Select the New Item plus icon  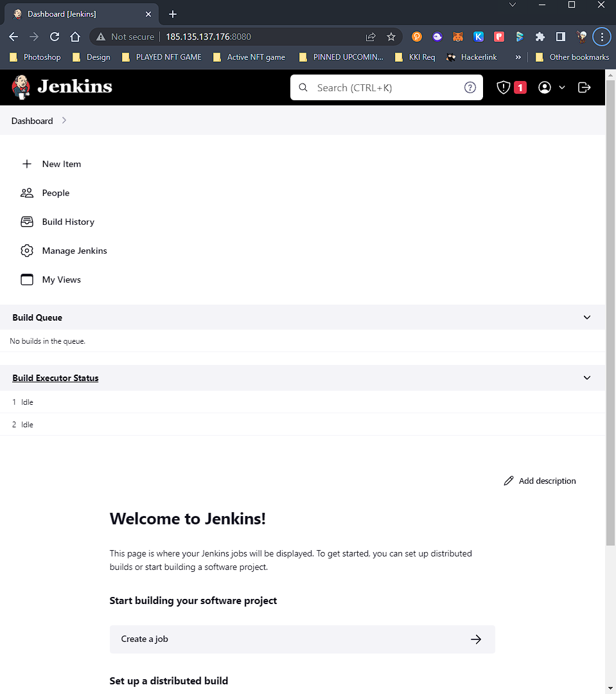[26, 164]
